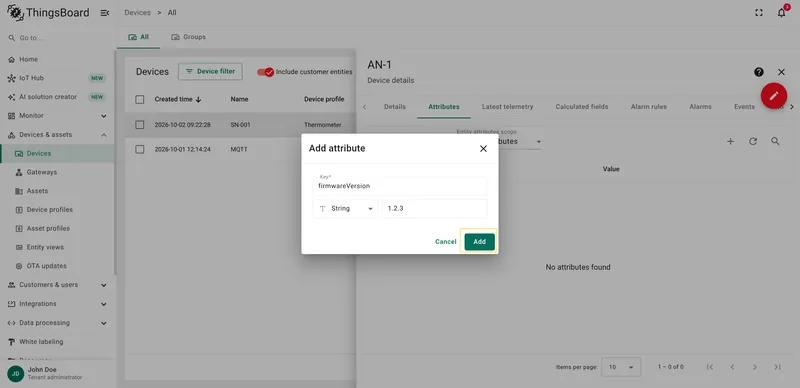The image size is (800, 388).
Task: Go to previous page of attributes
Action: (732, 367)
